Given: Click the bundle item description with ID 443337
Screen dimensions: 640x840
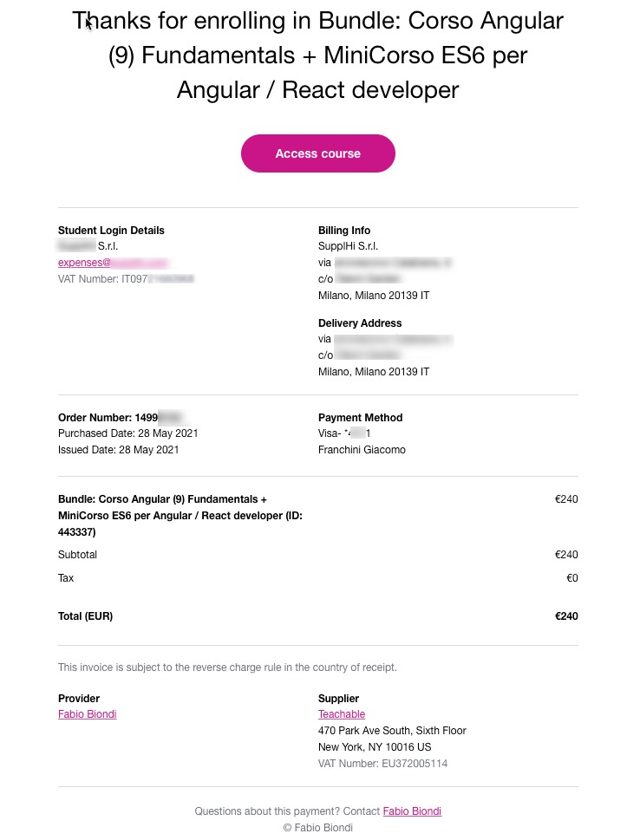Looking at the screenshot, I should point(180,516).
